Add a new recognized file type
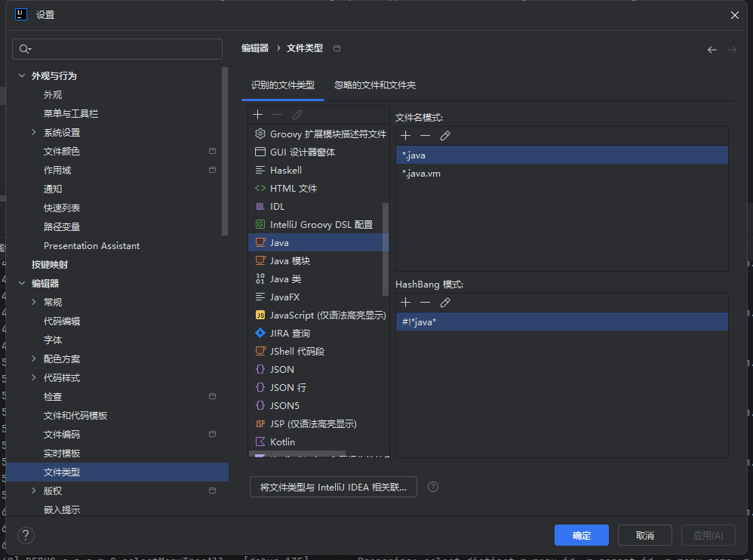Viewport: 753px width, 560px height. tap(258, 114)
